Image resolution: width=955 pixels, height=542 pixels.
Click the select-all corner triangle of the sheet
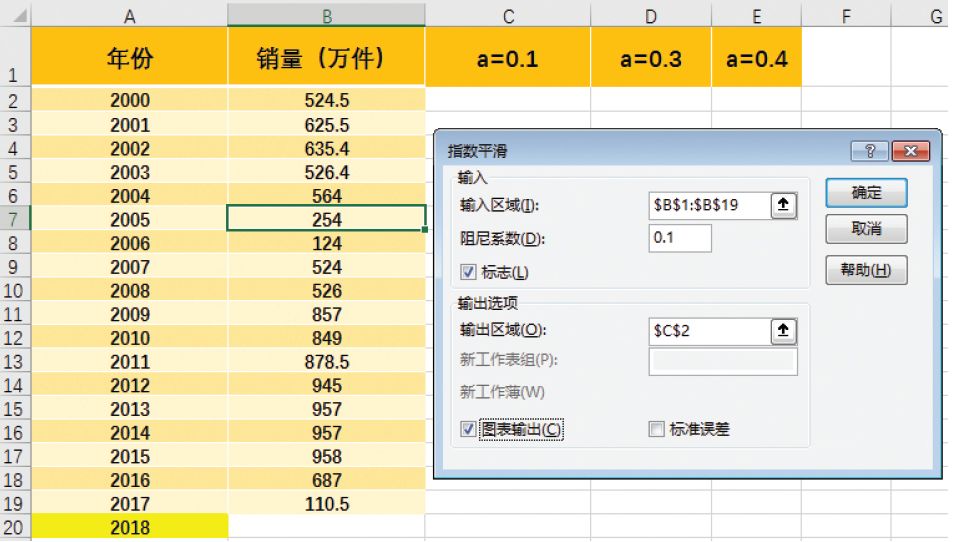click(x=20, y=15)
